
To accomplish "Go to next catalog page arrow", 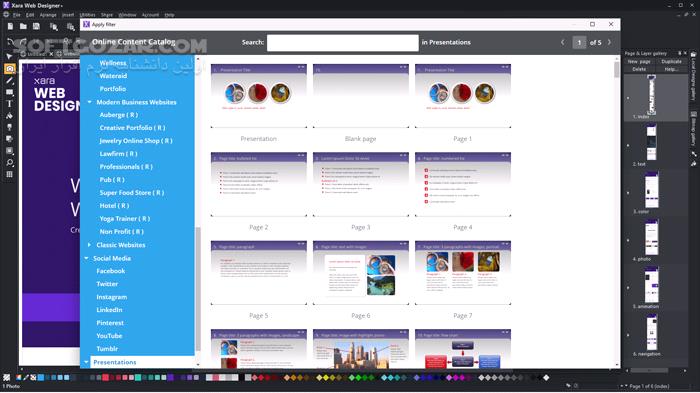I will [x=609, y=42].
